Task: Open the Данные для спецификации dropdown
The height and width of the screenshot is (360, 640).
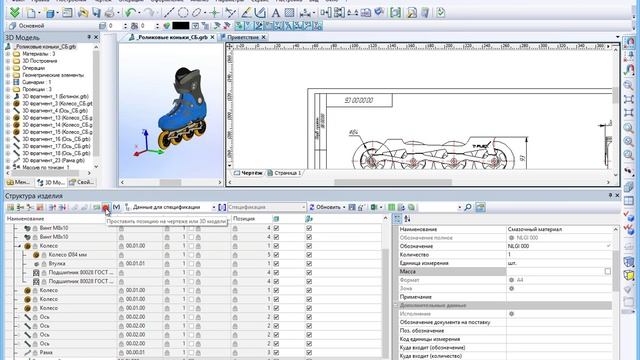Action: [213, 207]
